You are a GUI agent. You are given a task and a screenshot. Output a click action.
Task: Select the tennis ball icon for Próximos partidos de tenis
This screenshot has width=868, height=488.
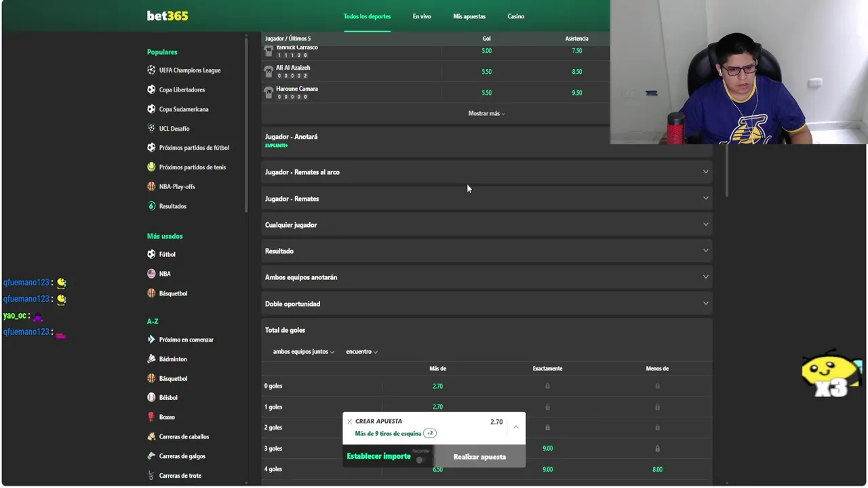151,167
